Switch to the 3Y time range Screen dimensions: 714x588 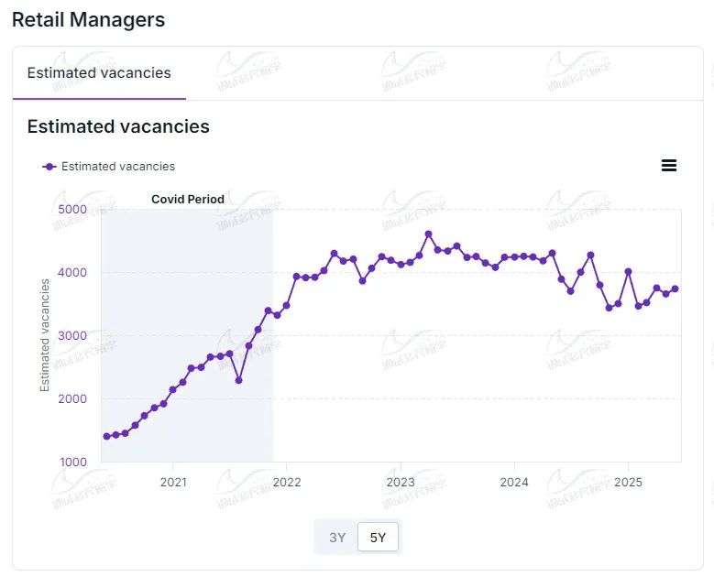click(337, 538)
